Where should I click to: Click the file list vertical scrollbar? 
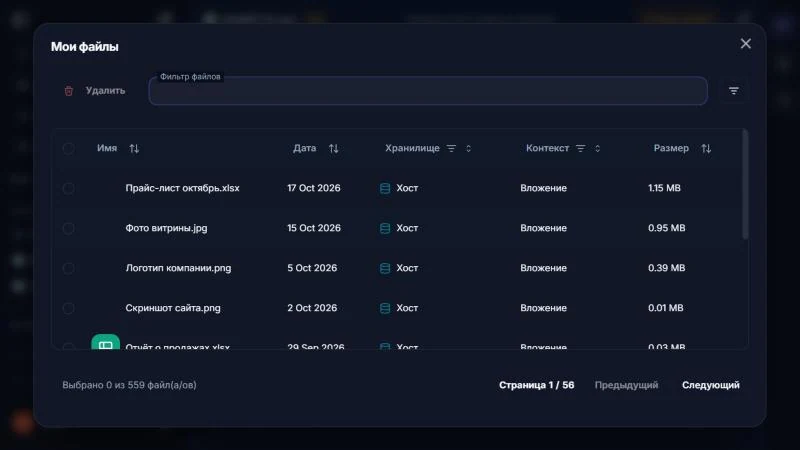pos(745,184)
